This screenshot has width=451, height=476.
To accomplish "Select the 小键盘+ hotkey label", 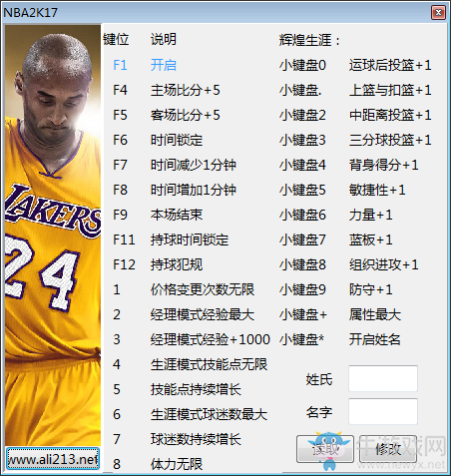I will click(x=303, y=314).
